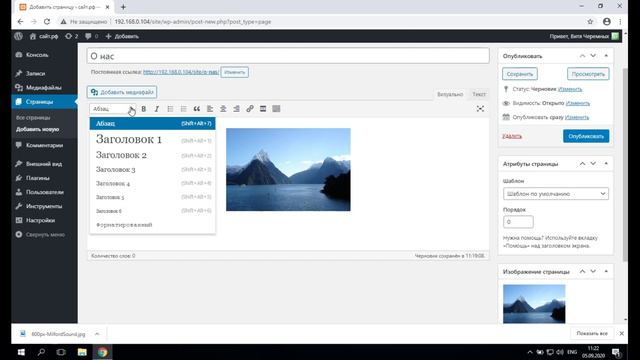Image resolution: width=640 pixels, height=360 pixels.
Task: Align text left
Action: pos(210,109)
